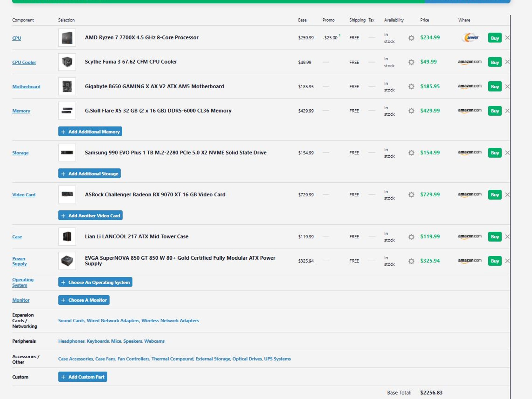Open the Motherboard component link
The image size is (532, 399).
[26, 87]
